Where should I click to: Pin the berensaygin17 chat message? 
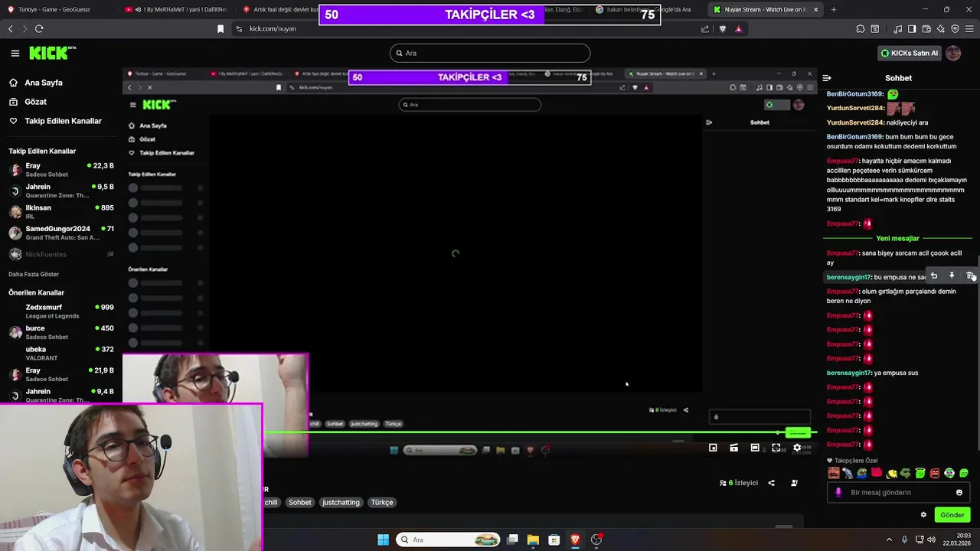(952, 275)
